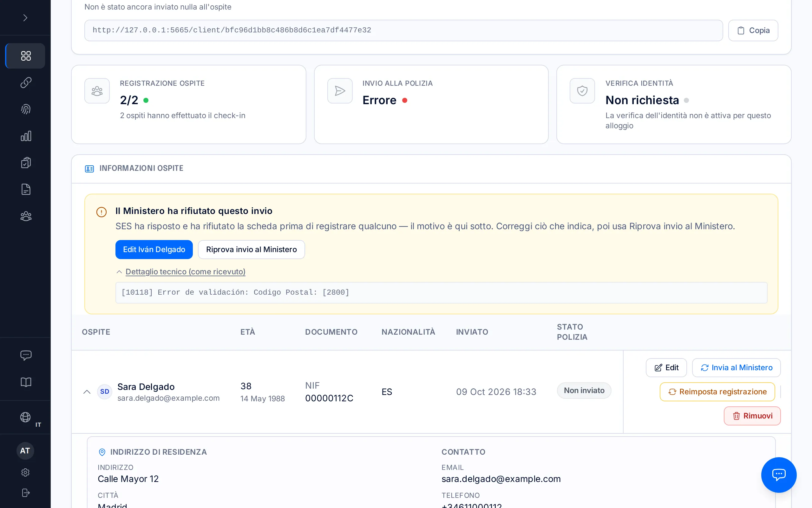
Task: Open the link chain icon in sidebar
Action: (x=25, y=82)
